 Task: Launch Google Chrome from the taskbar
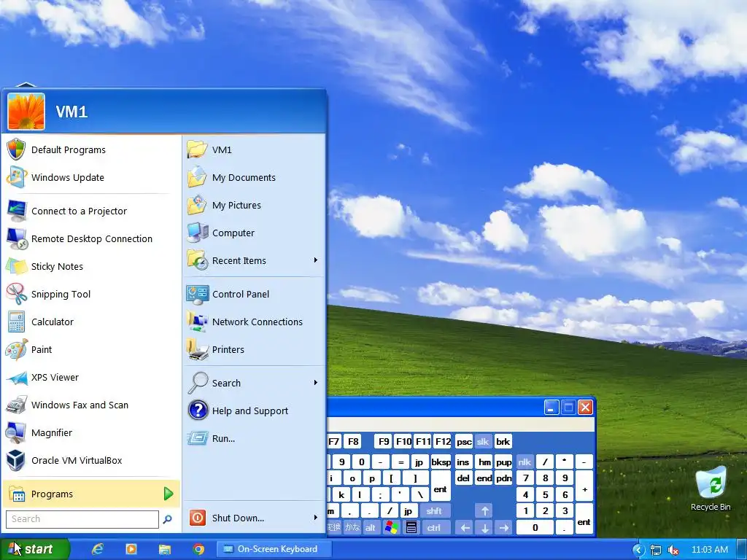[198, 549]
